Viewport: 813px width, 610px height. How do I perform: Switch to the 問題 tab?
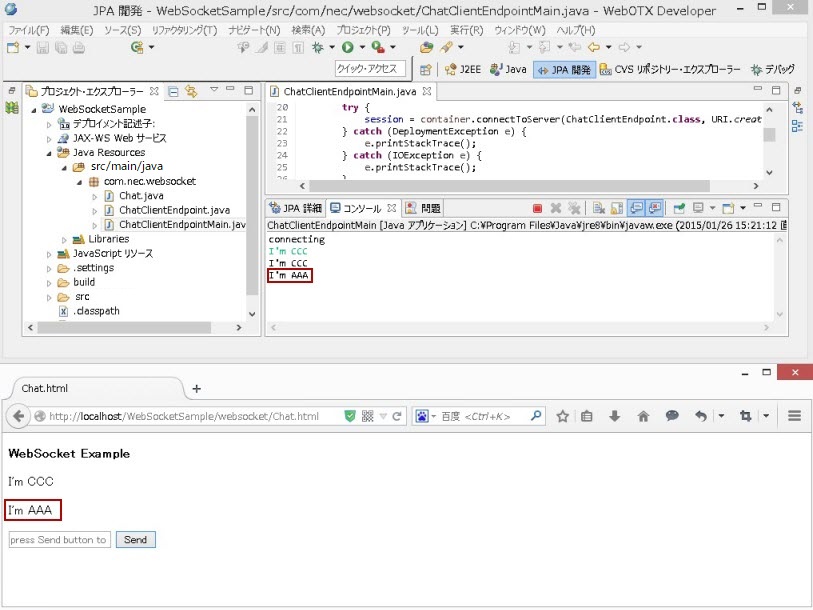click(x=423, y=208)
